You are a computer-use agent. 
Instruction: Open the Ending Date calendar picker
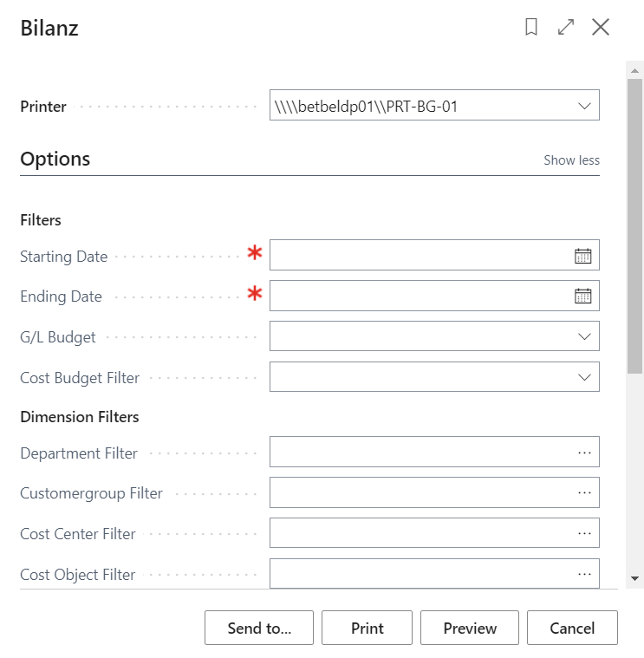coord(582,296)
